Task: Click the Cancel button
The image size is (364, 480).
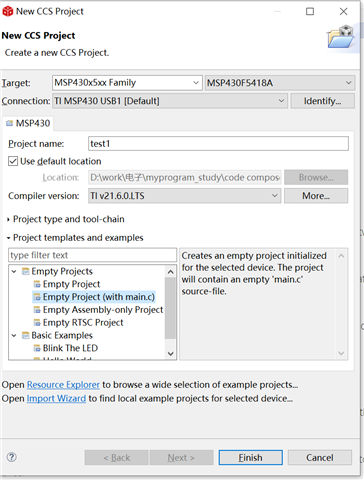Action: (320, 458)
